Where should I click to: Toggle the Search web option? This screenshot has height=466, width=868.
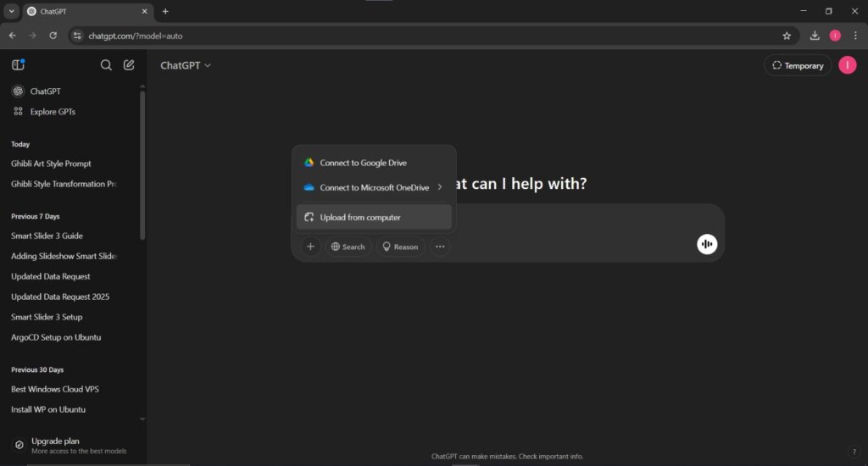(348, 247)
